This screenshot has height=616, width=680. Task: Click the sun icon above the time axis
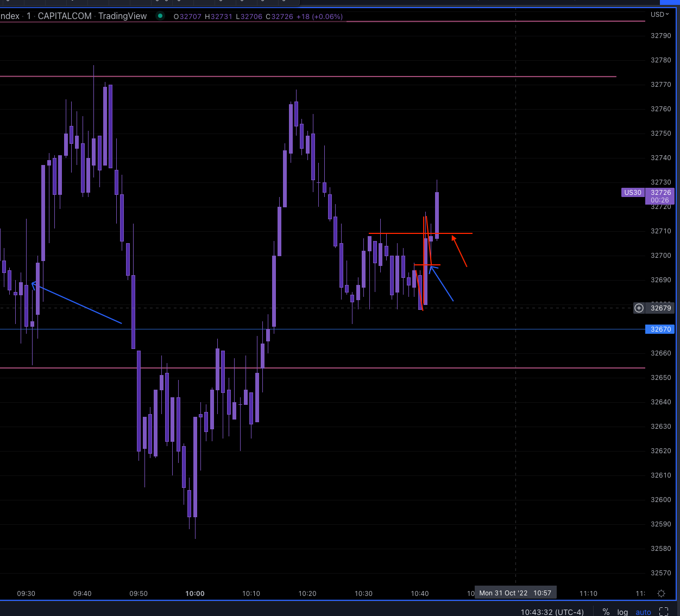tap(661, 594)
